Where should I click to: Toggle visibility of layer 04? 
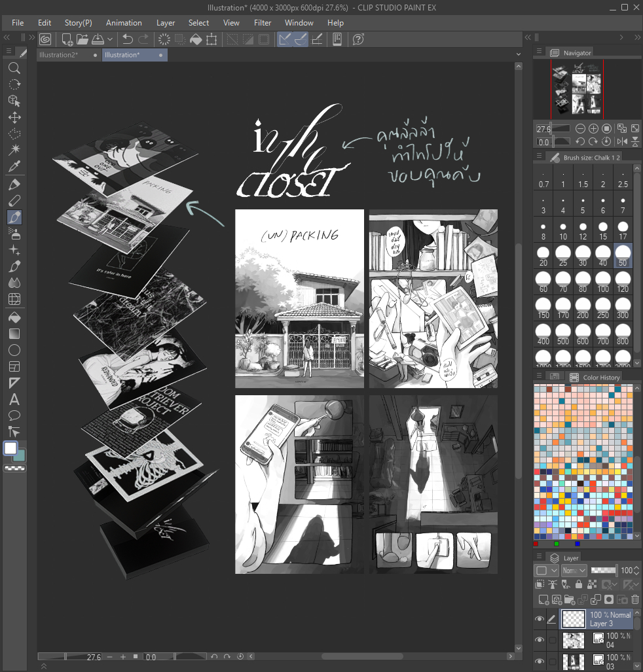click(540, 640)
